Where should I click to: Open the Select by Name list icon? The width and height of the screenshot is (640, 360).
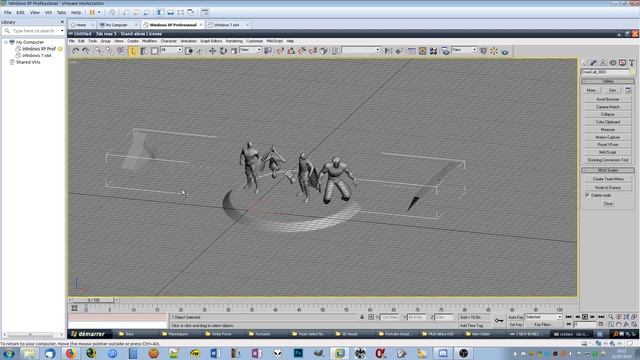point(144,51)
